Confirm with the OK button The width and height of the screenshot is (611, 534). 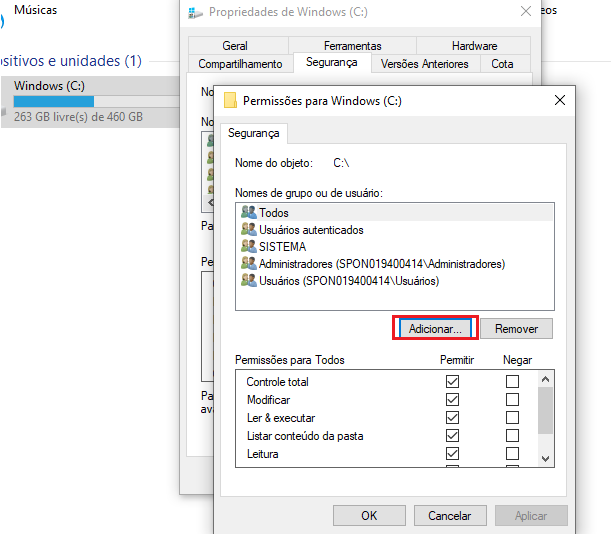(369, 516)
